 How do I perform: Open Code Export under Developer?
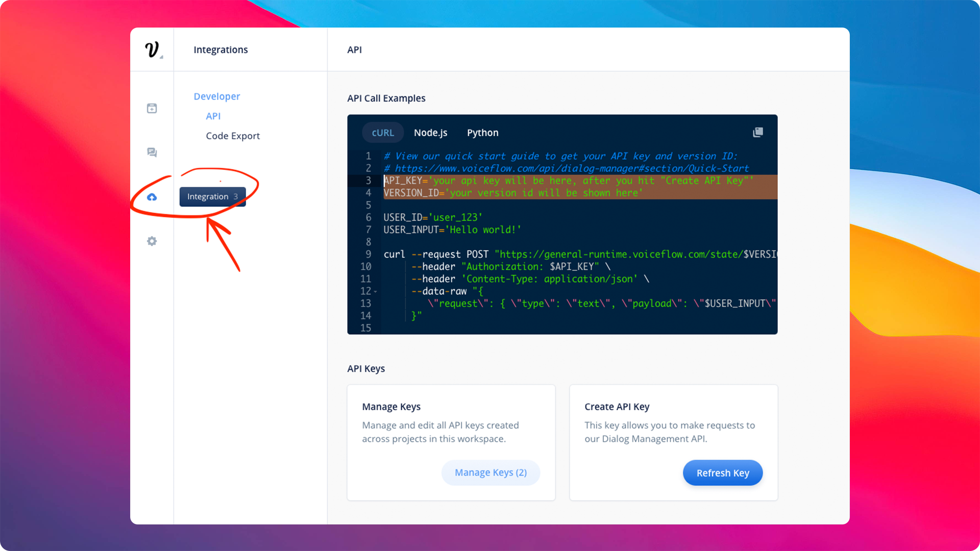[233, 136]
